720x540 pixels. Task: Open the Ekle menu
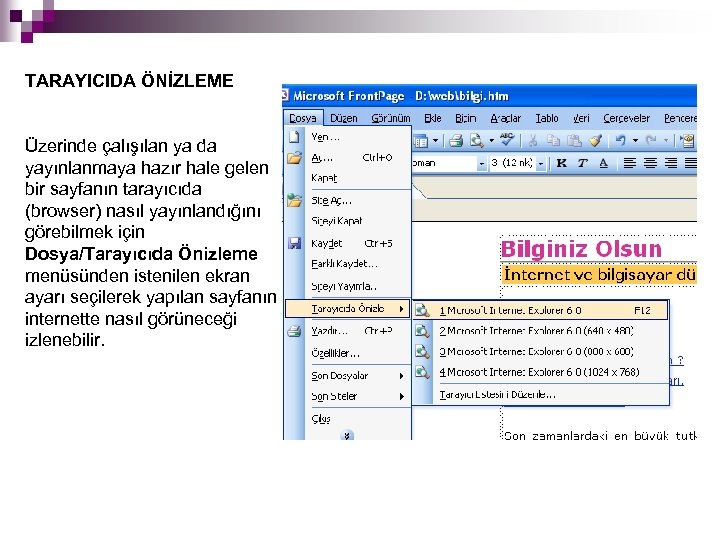coord(433,118)
